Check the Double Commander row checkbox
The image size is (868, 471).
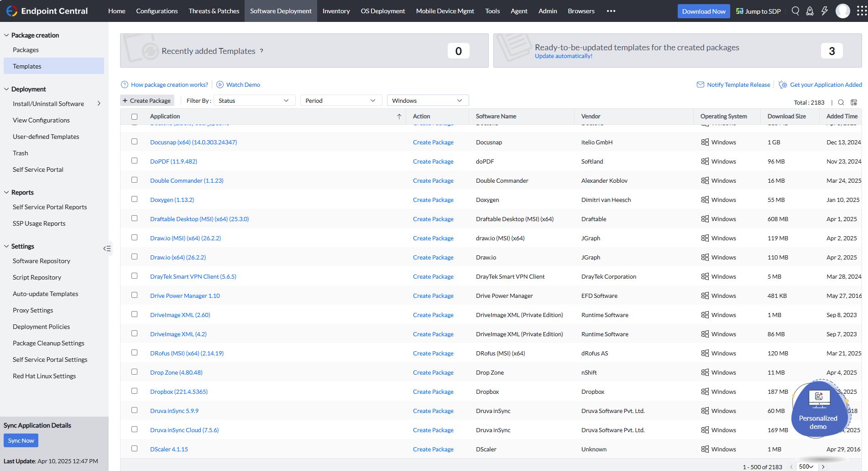pyautogui.click(x=134, y=180)
